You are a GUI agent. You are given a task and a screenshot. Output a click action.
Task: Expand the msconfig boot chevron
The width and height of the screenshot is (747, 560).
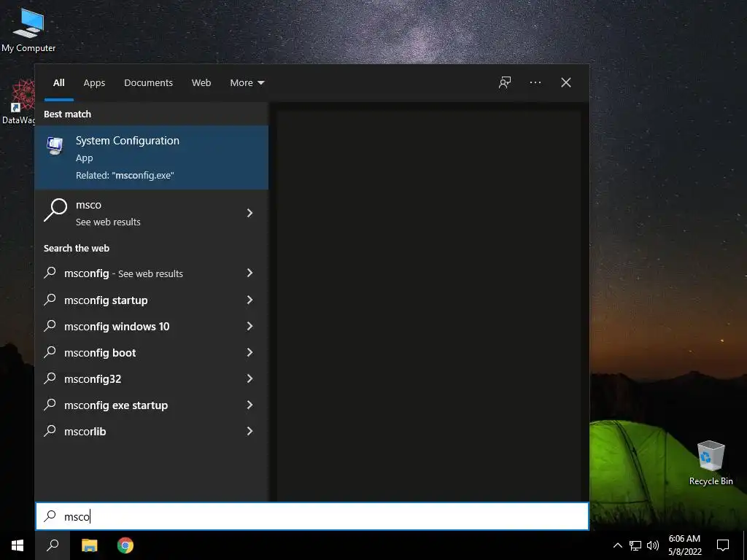(249, 352)
